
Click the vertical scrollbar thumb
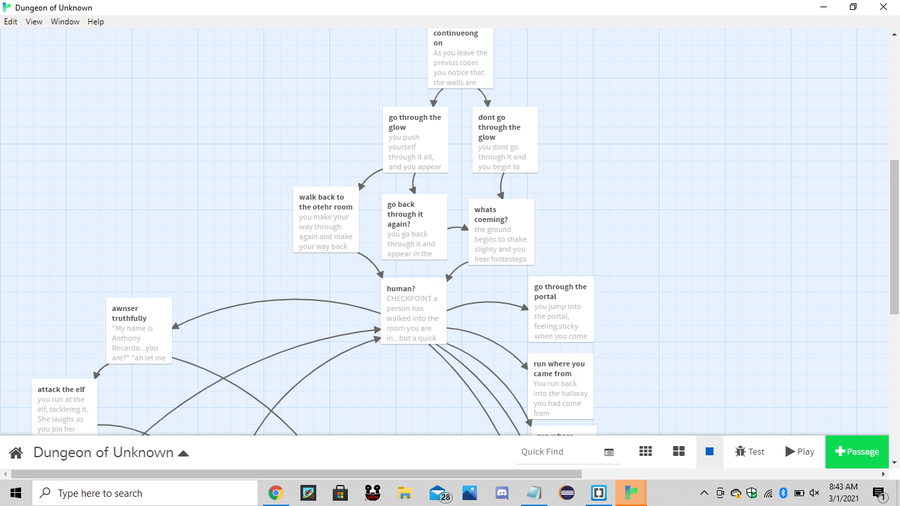pos(894,236)
